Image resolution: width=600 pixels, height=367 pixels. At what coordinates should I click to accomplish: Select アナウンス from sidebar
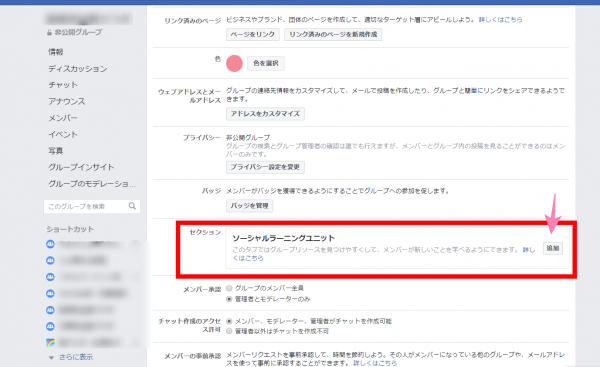67,101
